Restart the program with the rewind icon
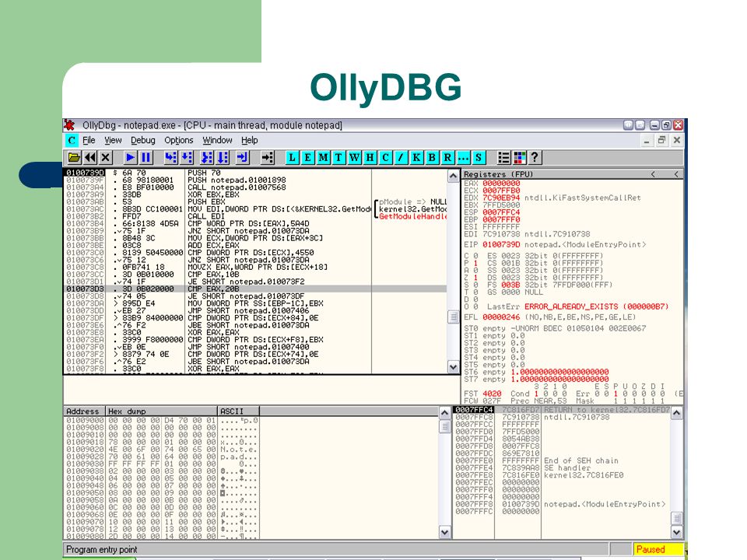This screenshot has width=747, height=560. point(90,158)
